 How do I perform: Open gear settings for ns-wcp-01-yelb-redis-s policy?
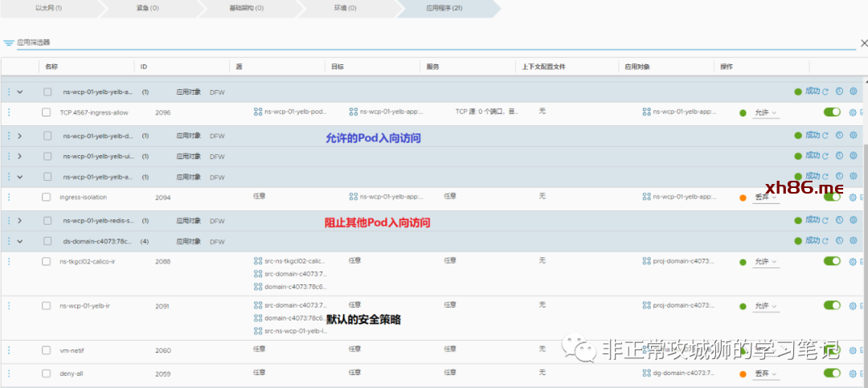[854, 220]
